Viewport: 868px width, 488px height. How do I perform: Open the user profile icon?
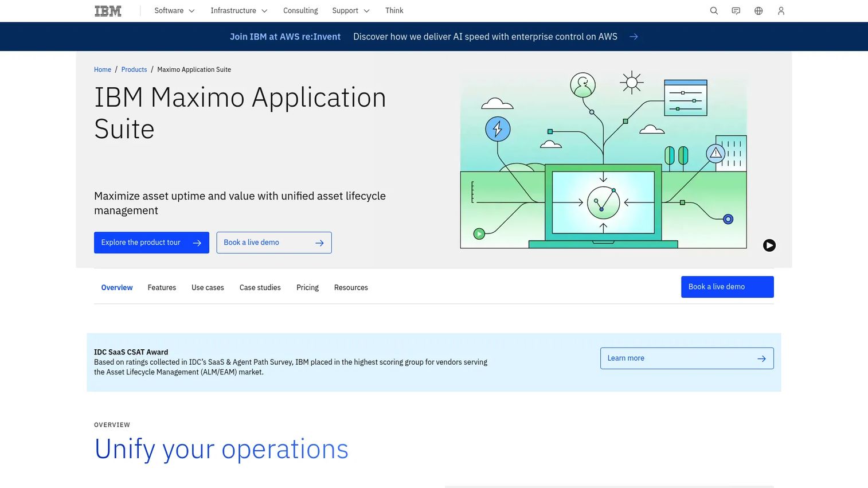tap(781, 11)
